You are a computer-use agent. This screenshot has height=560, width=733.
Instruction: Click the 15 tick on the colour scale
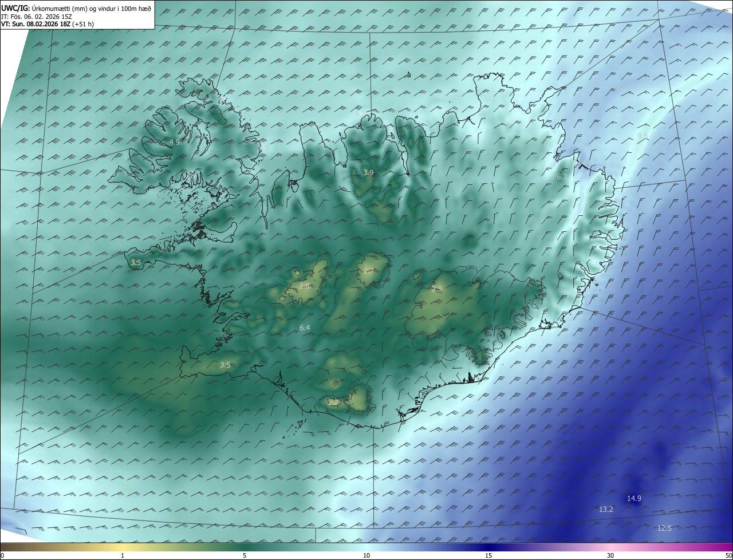point(488,555)
